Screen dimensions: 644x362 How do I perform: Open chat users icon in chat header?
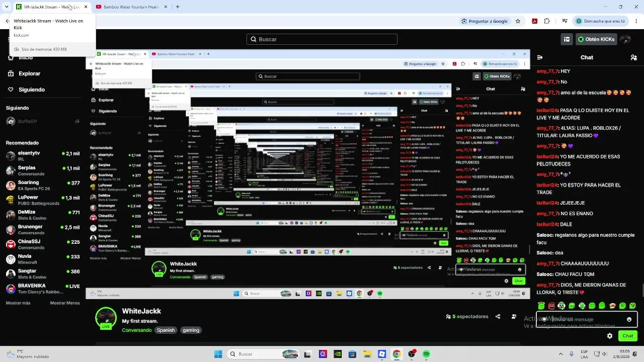[x=633, y=58]
